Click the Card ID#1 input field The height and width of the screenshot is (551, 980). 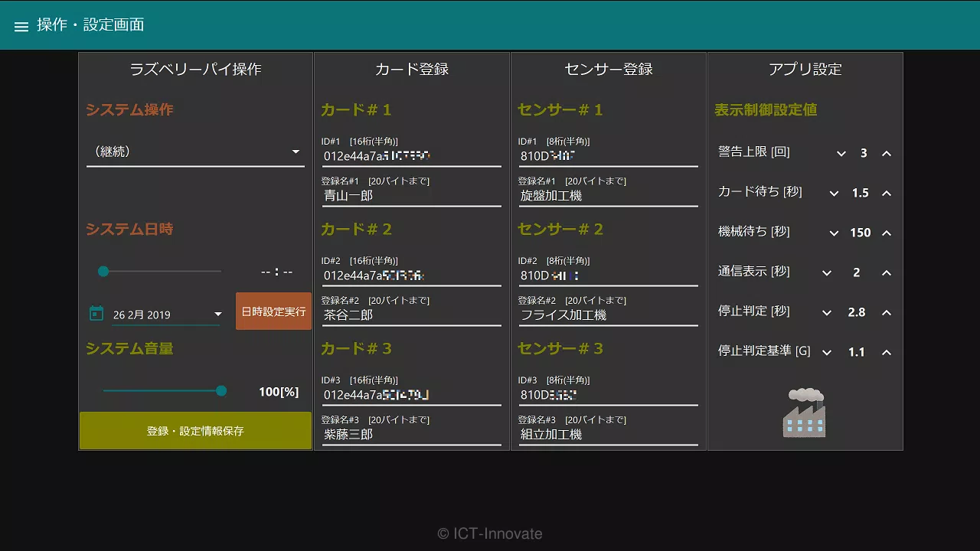411,156
